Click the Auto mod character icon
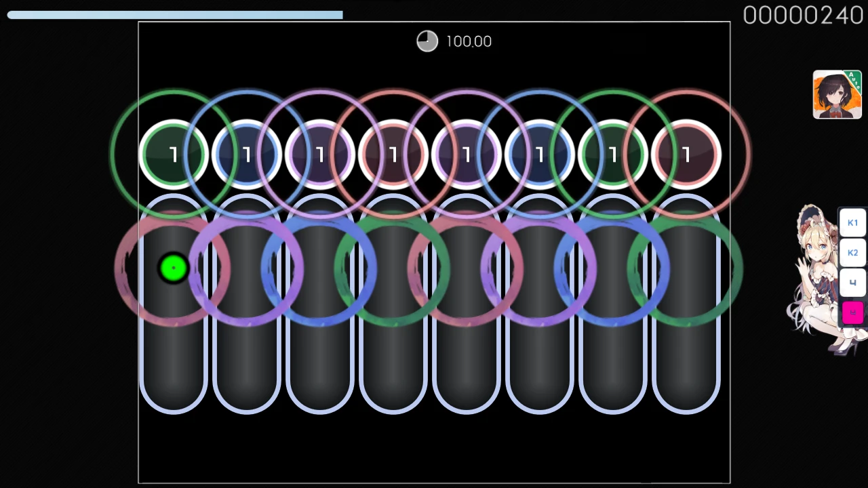Viewport: 868px width, 488px height. coord(837,94)
